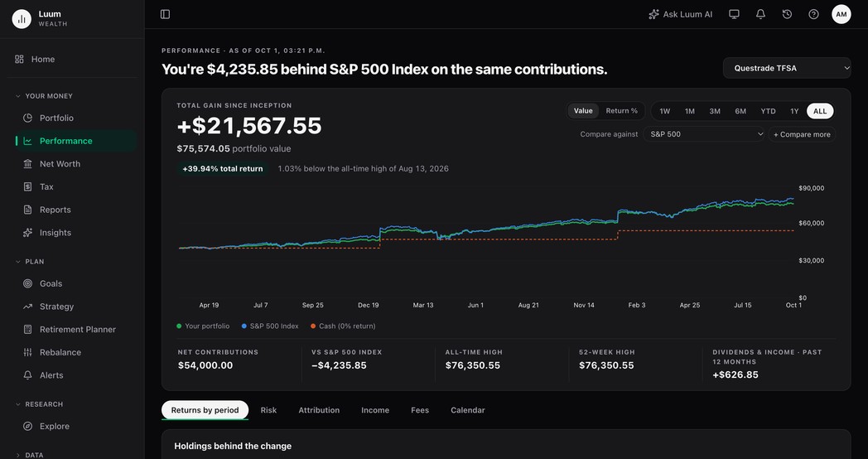Open the Attribution tab
This screenshot has width=868, height=459.
[x=319, y=410]
